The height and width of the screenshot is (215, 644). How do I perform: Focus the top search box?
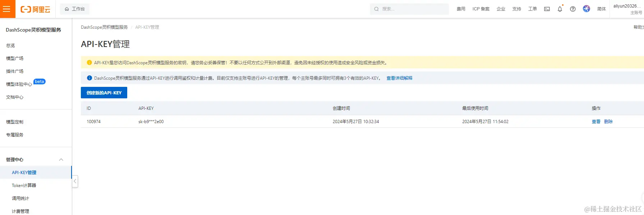tap(409, 9)
